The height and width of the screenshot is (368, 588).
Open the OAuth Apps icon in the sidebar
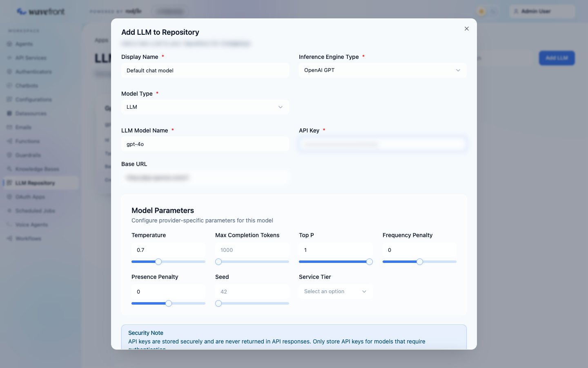click(9, 197)
